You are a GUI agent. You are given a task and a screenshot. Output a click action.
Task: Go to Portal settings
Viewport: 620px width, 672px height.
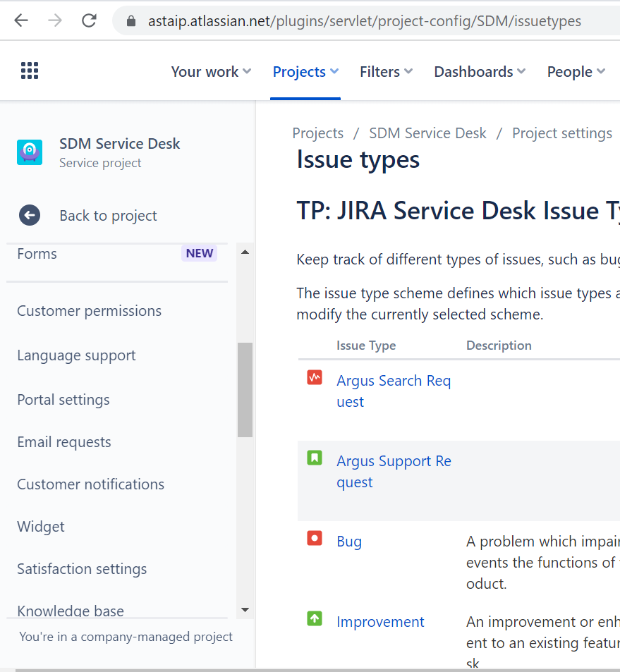(x=63, y=400)
